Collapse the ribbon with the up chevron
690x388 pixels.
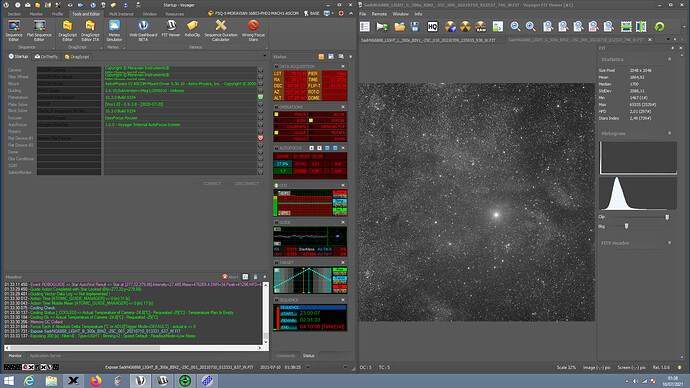(x=351, y=14)
